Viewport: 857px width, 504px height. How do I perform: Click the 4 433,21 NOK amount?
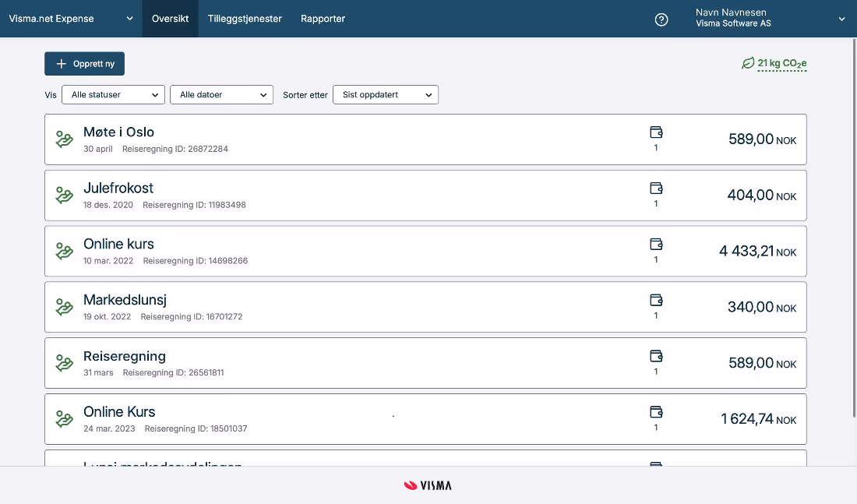pos(757,252)
